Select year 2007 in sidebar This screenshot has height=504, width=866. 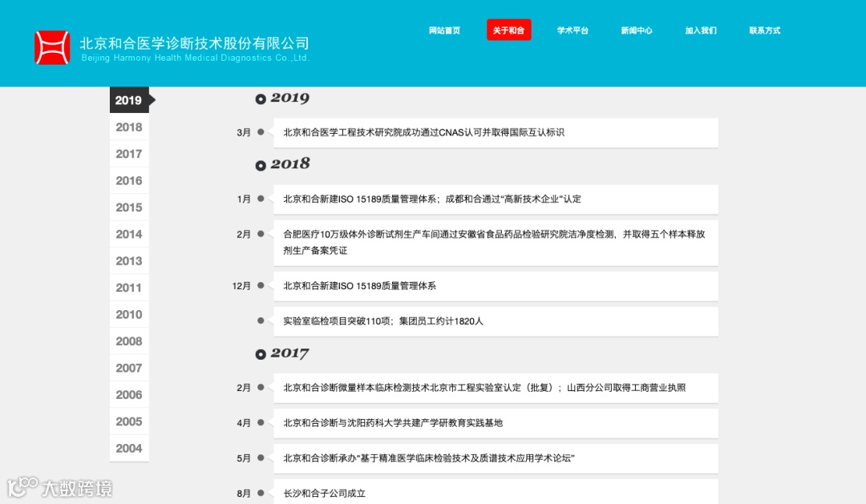[x=129, y=368]
